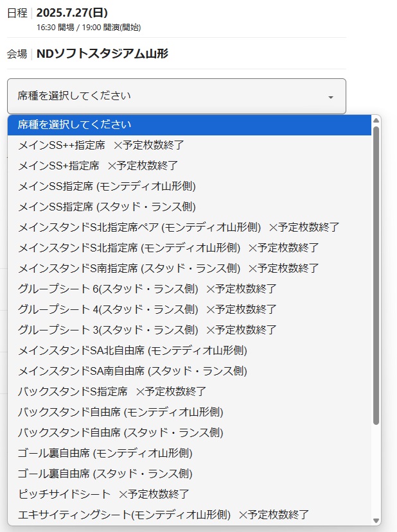Screen dimensions: 397x532
Task: Click the date text 2025.7.27(日)
Action: pos(72,13)
